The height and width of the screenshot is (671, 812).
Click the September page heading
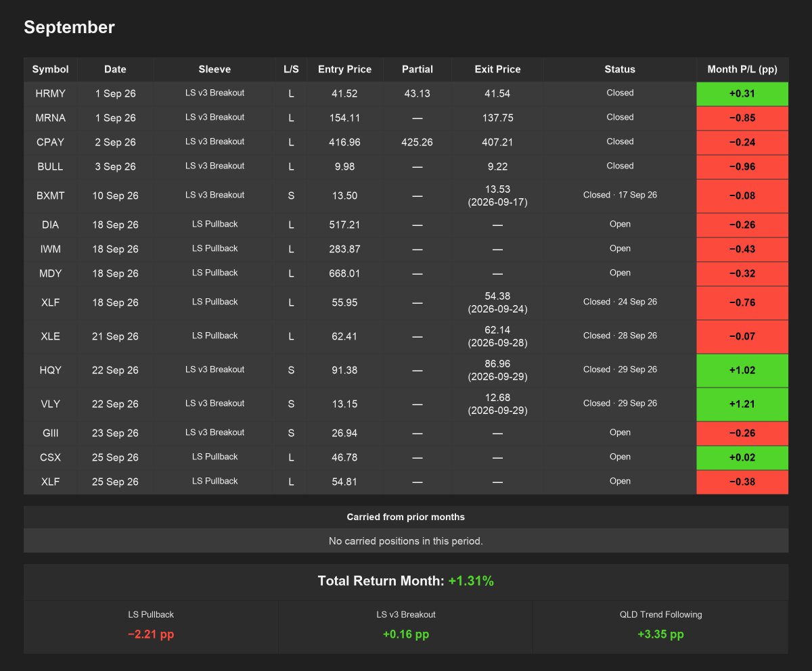click(x=69, y=27)
